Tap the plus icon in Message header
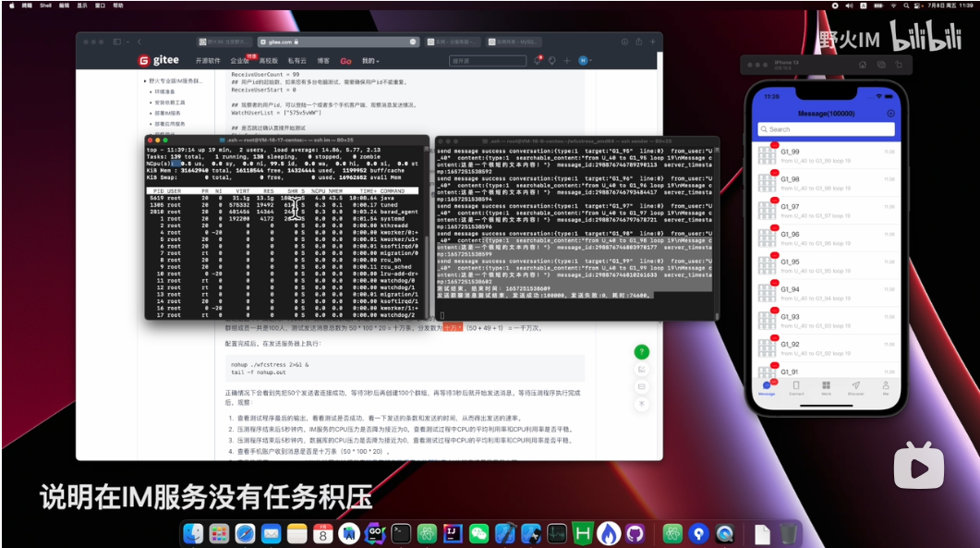 point(890,114)
